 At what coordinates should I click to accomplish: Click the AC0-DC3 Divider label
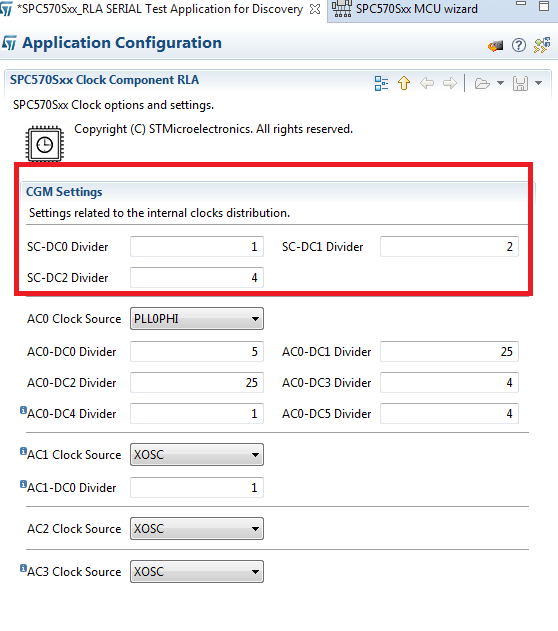[327, 383]
